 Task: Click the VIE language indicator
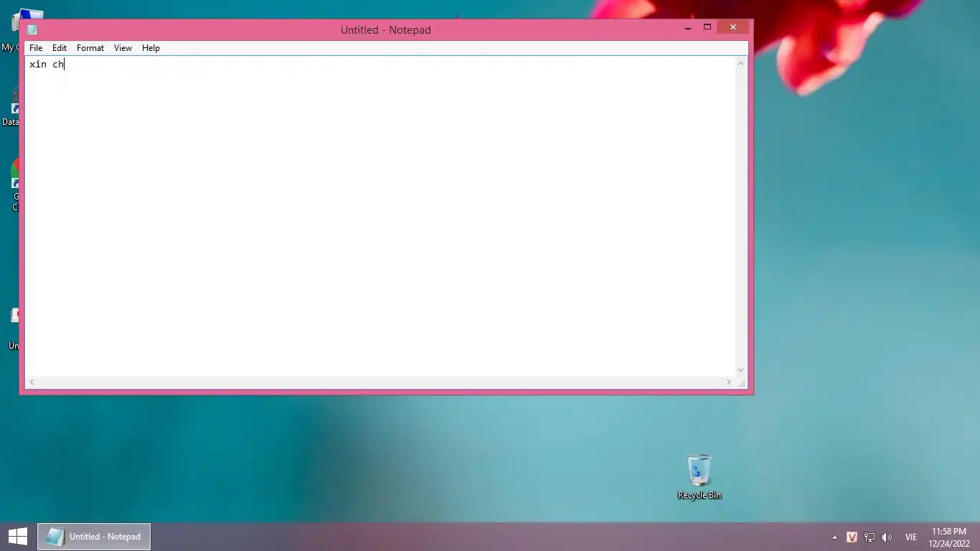pos(911,537)
